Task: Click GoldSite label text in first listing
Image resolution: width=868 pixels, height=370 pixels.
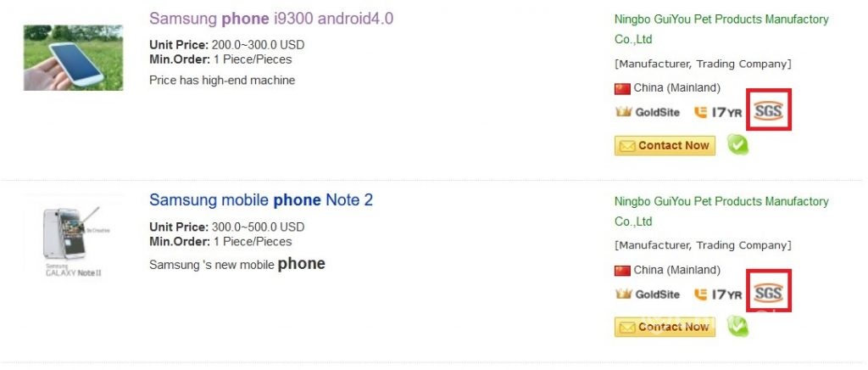Action: coord(657,112)
